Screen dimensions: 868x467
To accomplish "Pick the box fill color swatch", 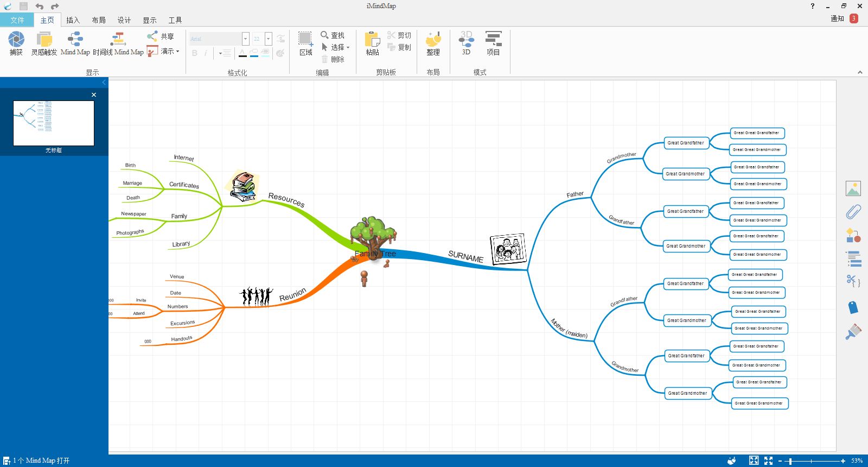I will (x=265, y=53).
